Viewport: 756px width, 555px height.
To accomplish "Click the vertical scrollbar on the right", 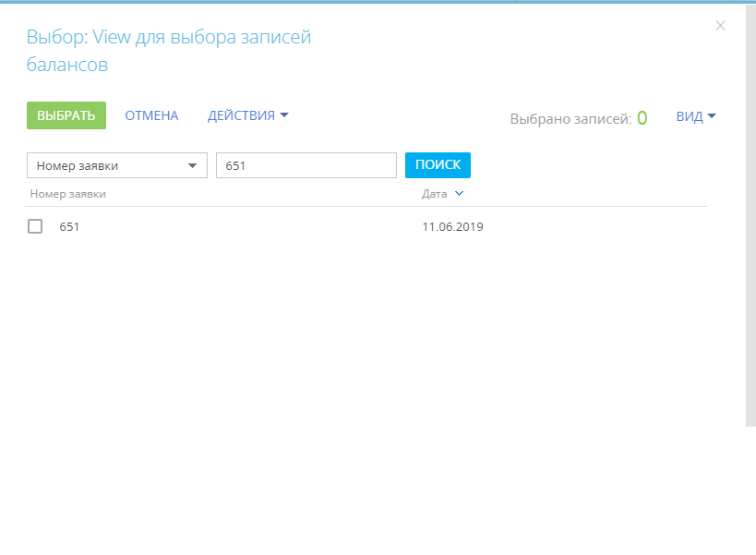I will [x=750, y=214].
